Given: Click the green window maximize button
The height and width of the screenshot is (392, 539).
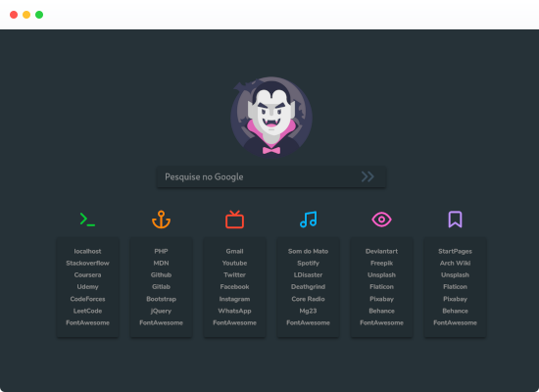Looking at the screenshot, I should coord(39,15).
